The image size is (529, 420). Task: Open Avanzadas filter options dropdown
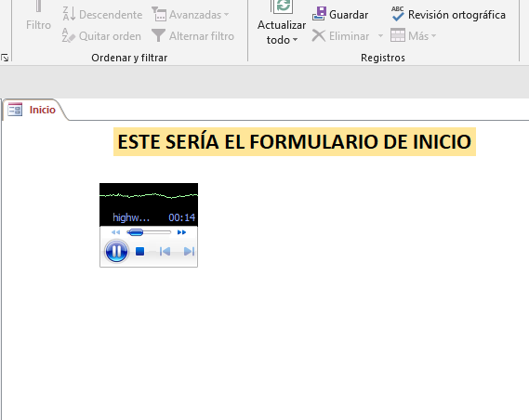pos(191,15)
